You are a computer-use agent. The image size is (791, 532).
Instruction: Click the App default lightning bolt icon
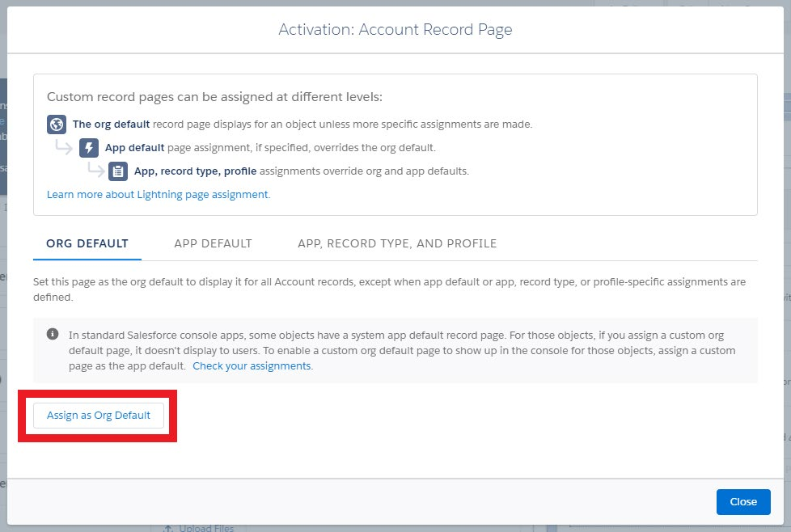click(89, 148)
